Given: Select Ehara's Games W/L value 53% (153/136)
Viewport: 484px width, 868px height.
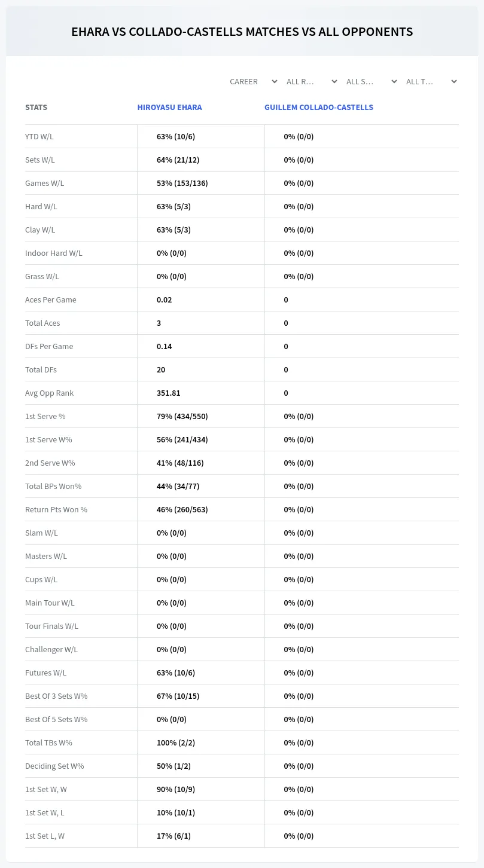Looking at the screenshot, I should pyautogui.click(x=182, y=183).
